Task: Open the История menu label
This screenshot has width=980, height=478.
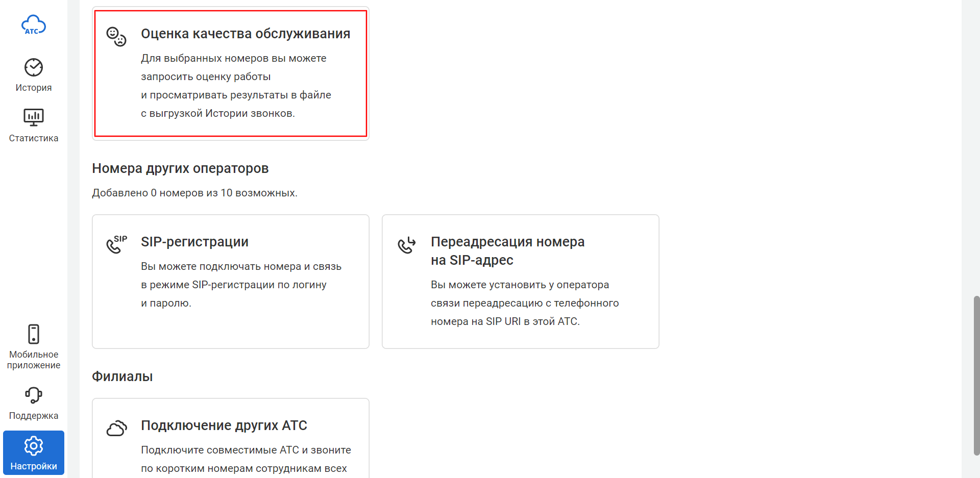Action: 34,88
